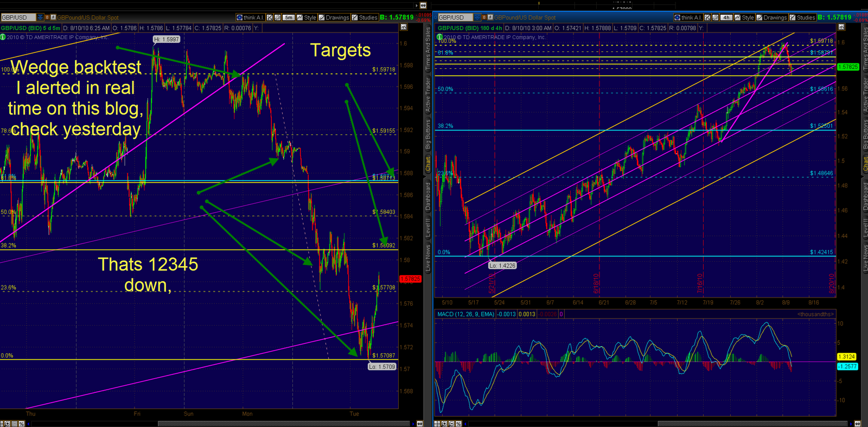This screenshot has width=868, height=427.
Task: Open Active Trader side tab, right panel
Action: click(x=865, y=96)
